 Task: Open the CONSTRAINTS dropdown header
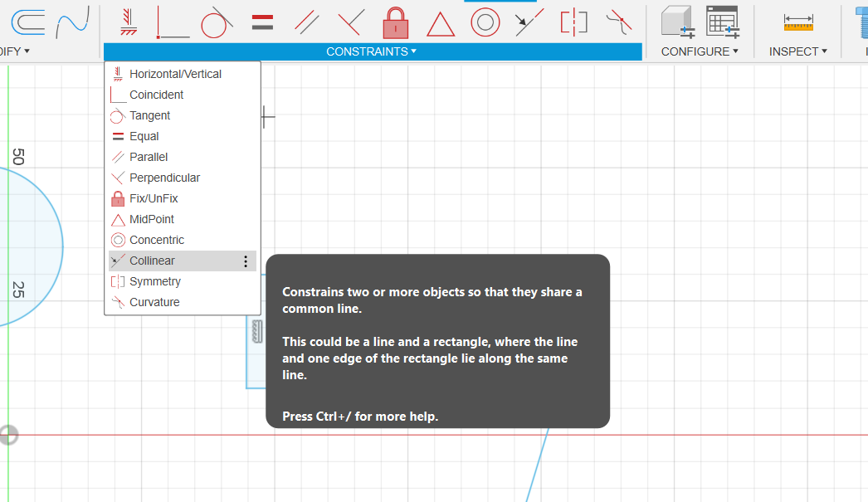(372, 51)
